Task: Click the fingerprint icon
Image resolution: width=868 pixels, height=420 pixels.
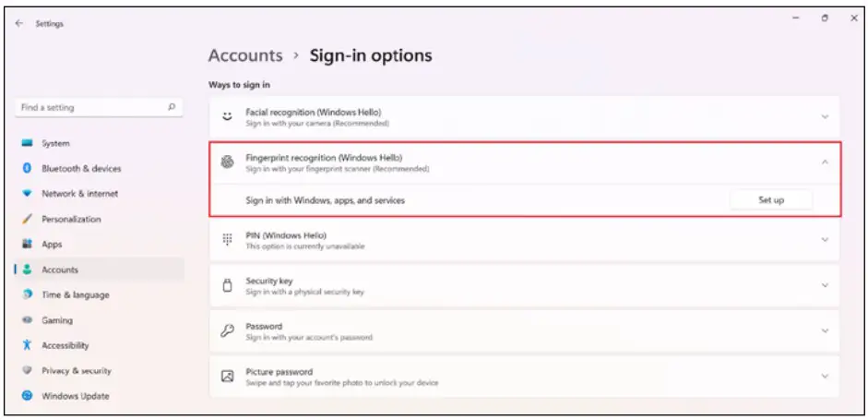Action: coord(227,162)
